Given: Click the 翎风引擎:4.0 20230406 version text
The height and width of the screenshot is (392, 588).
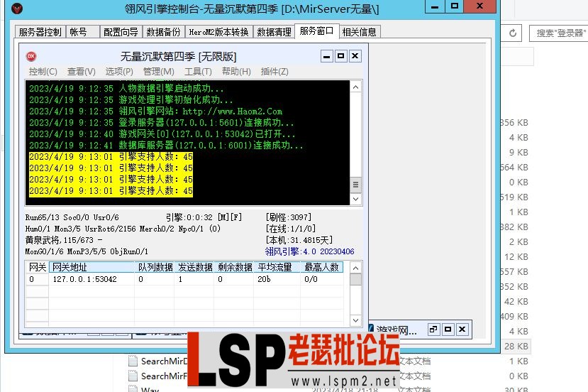Looking at the screenshot, I should pos(309,251).
